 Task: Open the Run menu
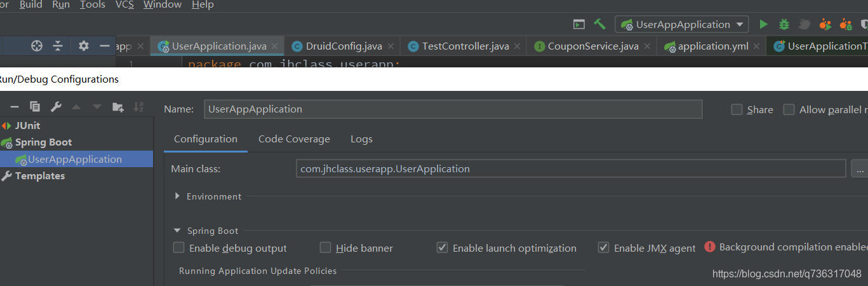click(x=61, y=5)
